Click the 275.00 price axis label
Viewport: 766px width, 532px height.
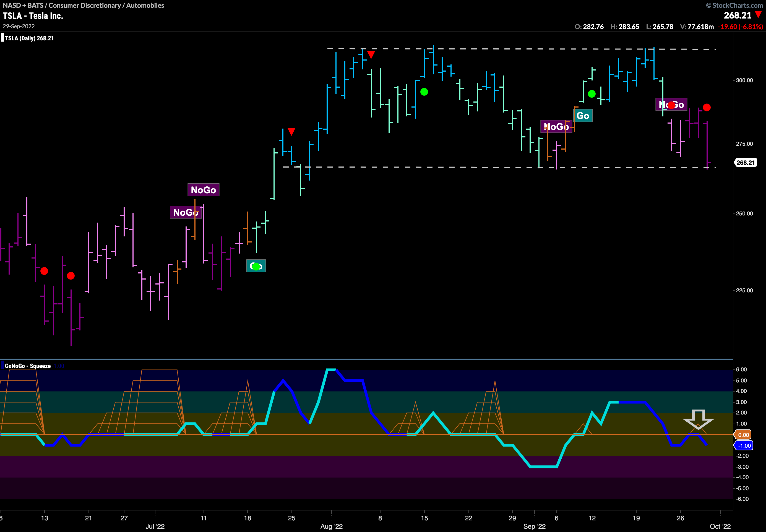744,144
